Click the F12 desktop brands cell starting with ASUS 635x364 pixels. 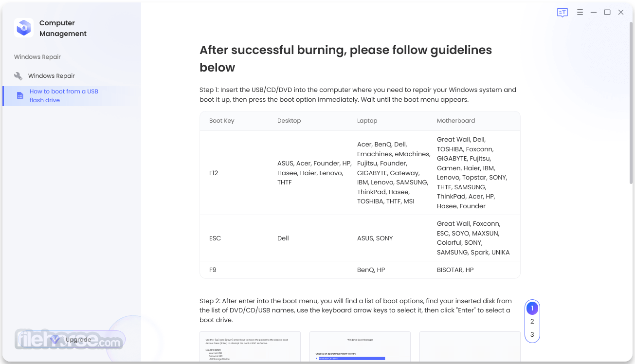tap(314, 173)
